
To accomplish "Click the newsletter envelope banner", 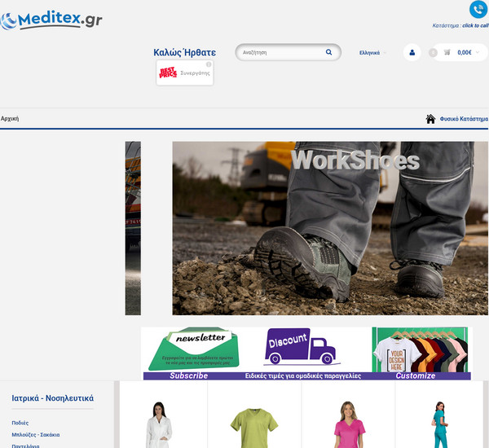I will (x=194, y=349).
